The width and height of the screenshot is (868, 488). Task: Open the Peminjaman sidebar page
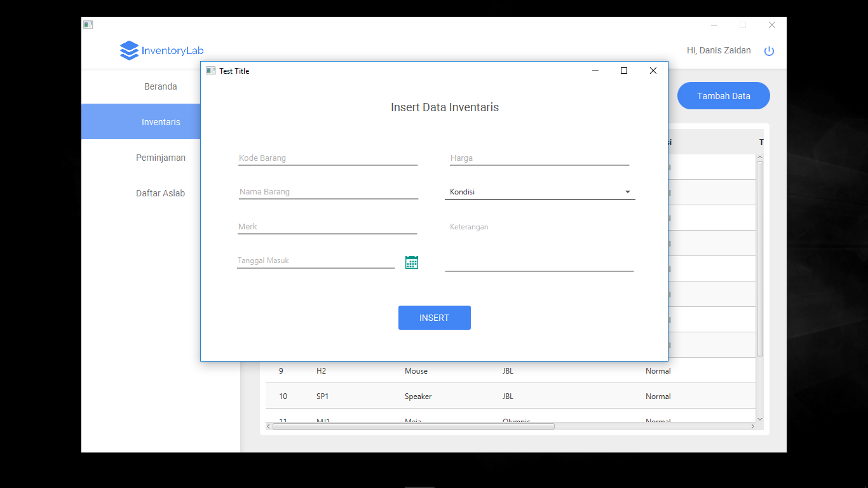point(161,157)
